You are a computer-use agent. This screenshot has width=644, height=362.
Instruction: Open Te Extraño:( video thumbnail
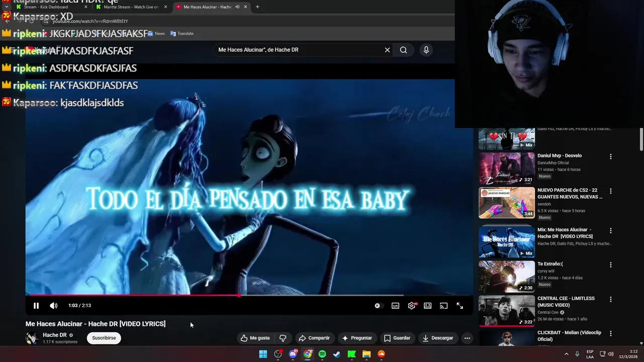click(507, 276)
